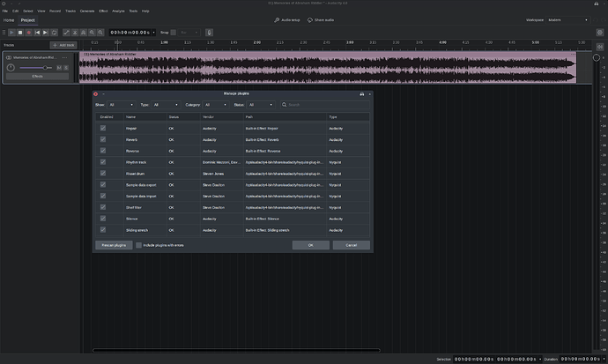Open Duration format dropdown arrow
Image resolution: width=608 pixels, height=364 pixels.
(x=604, y=359)
